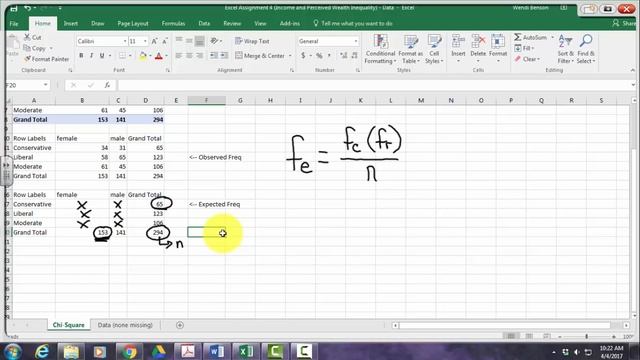Open the font size dropdown
Screen dimensions: 640x360
click(145, 41)
